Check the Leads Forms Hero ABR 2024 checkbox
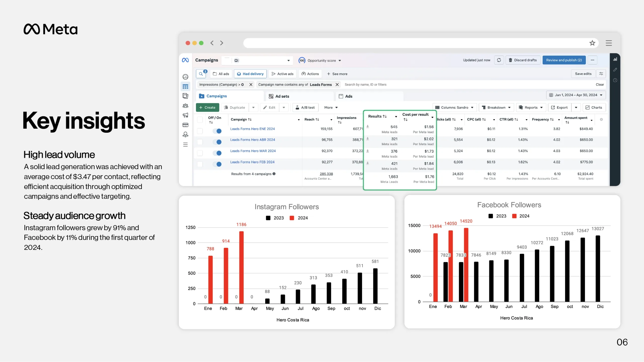Image resolution: width=644 pixels, height=362 pixels. [x=200, y=142]
